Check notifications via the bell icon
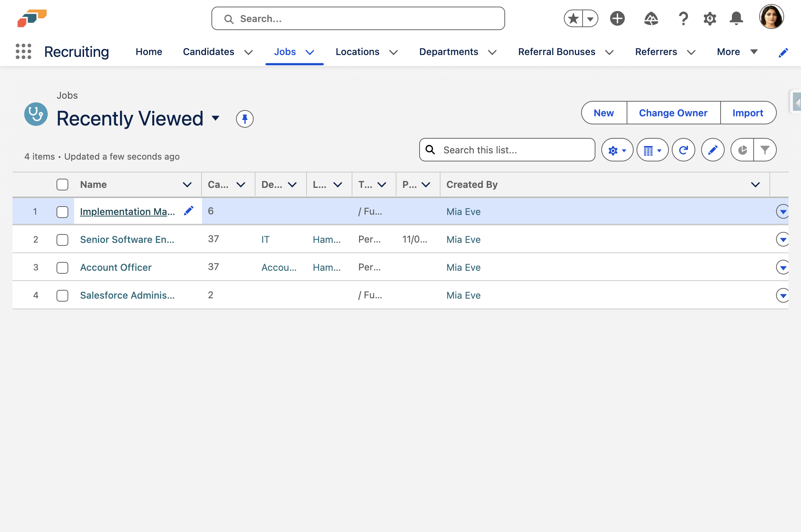Image resolution: width=801 pixels, height=532 pixels. point(737,18)
